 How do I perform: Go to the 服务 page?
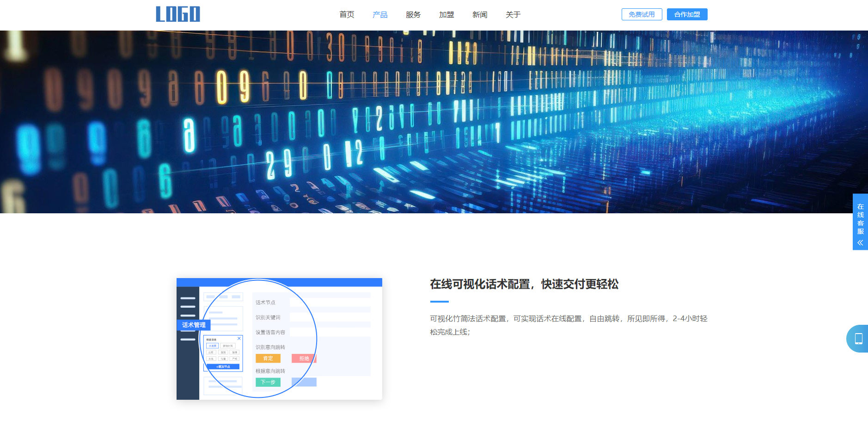pyautogui.click(x=413, y=15)
